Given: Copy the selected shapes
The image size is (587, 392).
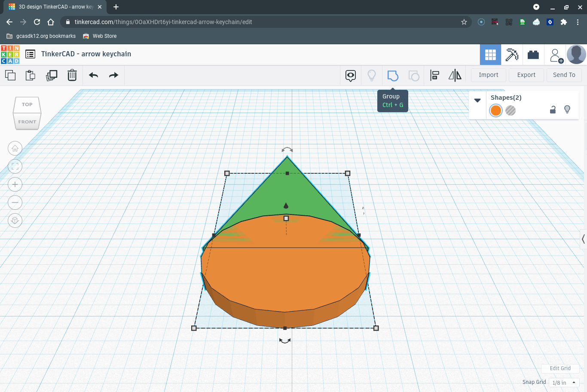Looking at the screenshot, I should [10, 75].
